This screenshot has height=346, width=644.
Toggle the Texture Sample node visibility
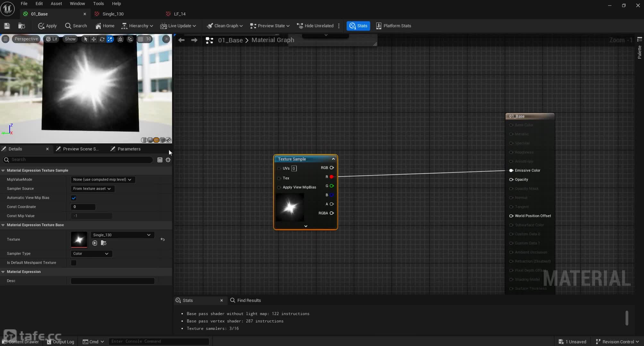click(x=334, y=159)
